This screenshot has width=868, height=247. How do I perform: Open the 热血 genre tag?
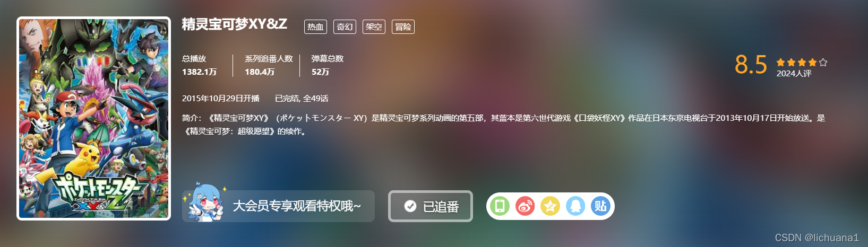pos(315,27)
